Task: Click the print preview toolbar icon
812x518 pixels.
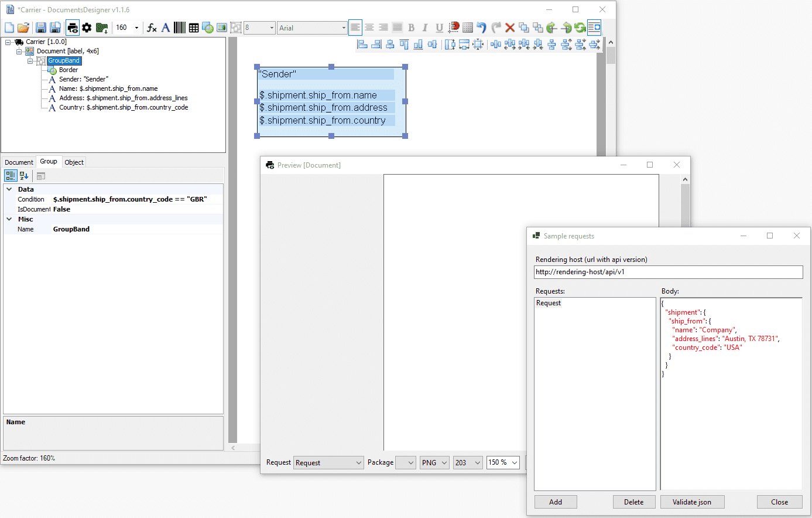Action: pyautogui.click(x=73, y=28)
